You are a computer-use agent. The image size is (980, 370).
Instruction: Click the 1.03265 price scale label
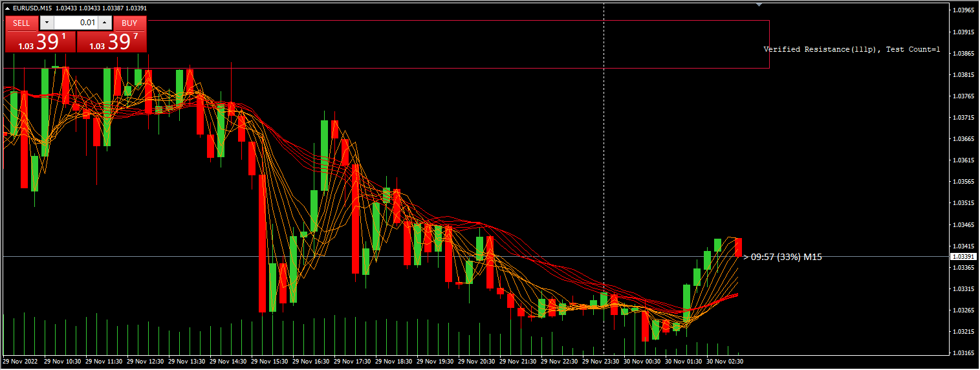(964, 310)
